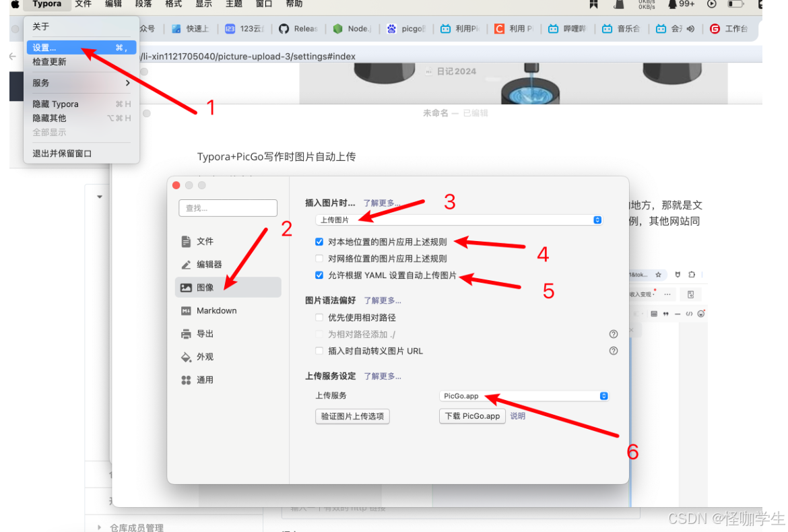Open the 文件 menu in menu bar
The height and width of the screenshot is (532, 788).
click(x=84, y=4)
